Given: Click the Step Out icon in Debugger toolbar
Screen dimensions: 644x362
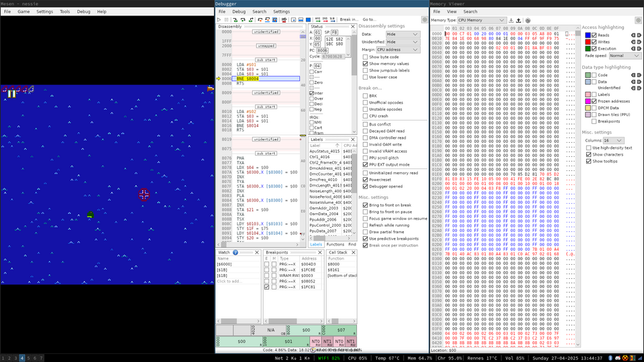Looking at the screenshot, I should coord(251,19).
